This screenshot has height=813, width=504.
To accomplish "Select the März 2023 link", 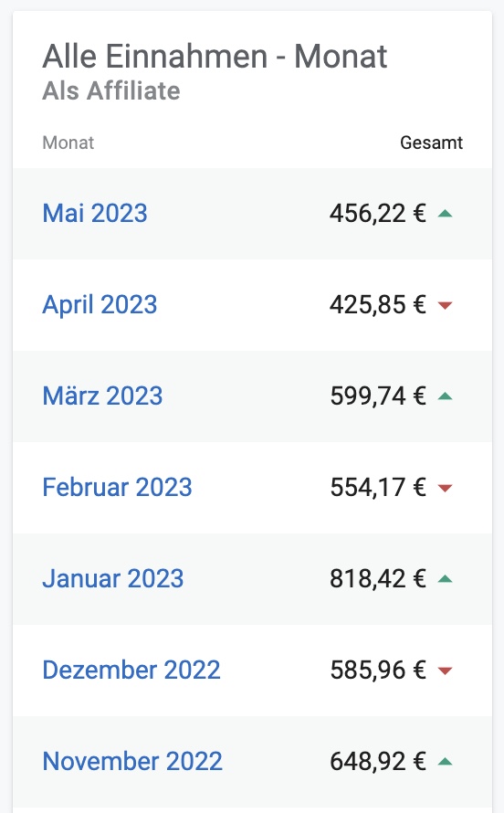I will point(102,396).
